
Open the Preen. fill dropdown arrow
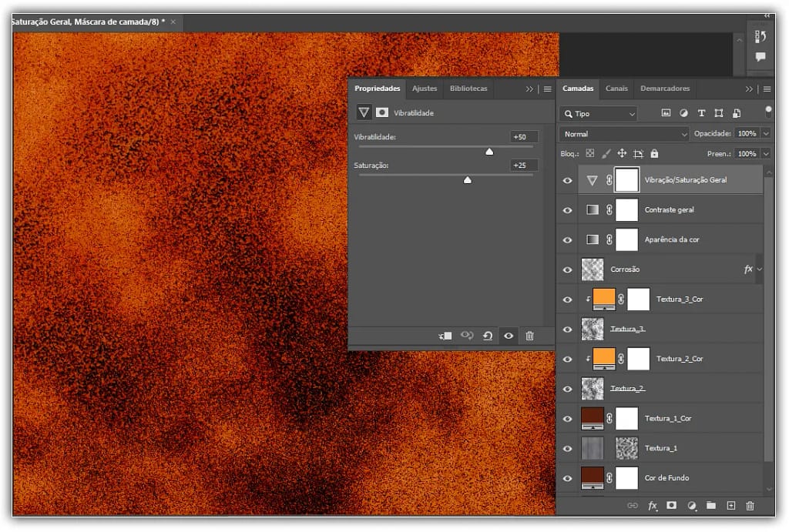766,153
